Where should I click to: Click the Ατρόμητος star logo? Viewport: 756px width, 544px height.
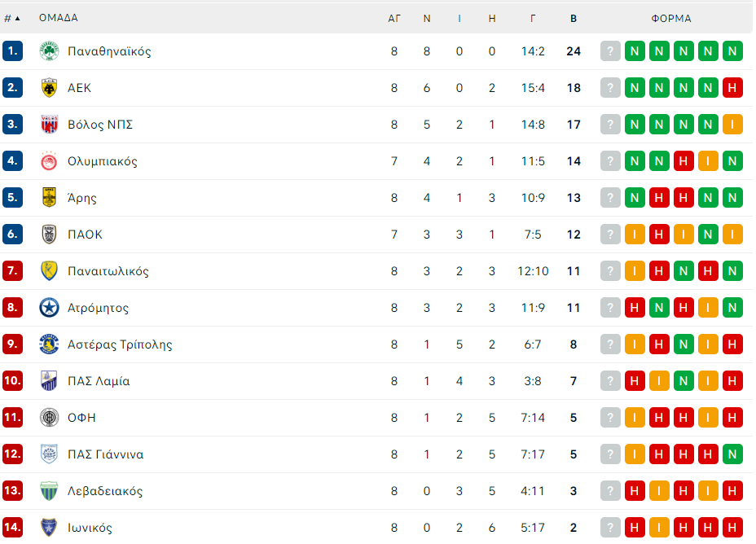(49, 307)
